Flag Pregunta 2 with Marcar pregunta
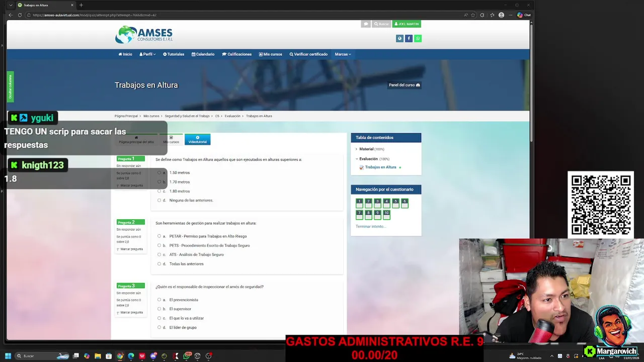This screenshot has height=362, width=644. click(130, 249)
